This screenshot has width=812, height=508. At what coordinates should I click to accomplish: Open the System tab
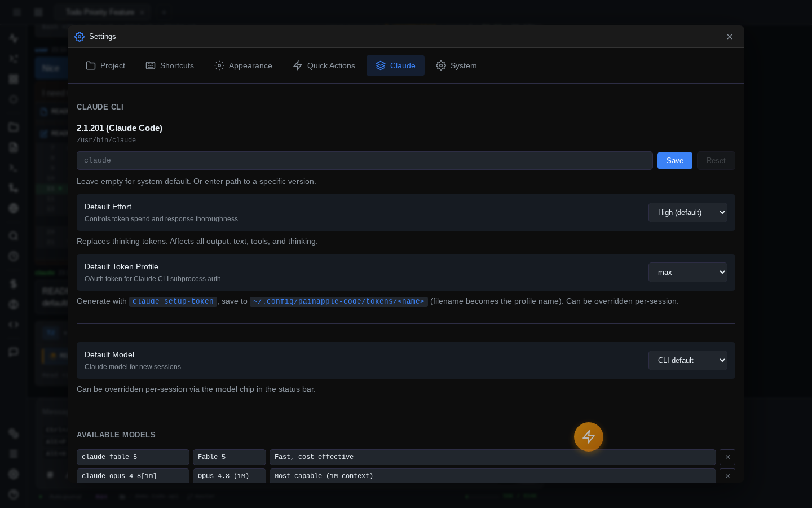456,65
